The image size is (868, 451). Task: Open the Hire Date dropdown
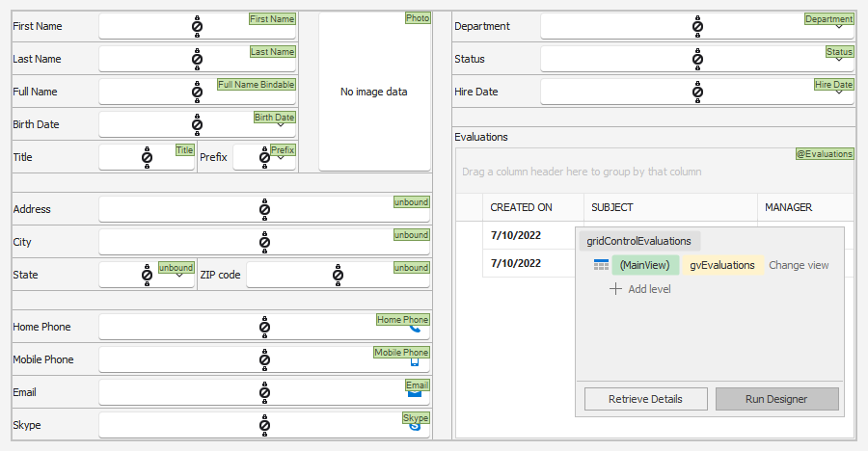[x=839, y=92]
